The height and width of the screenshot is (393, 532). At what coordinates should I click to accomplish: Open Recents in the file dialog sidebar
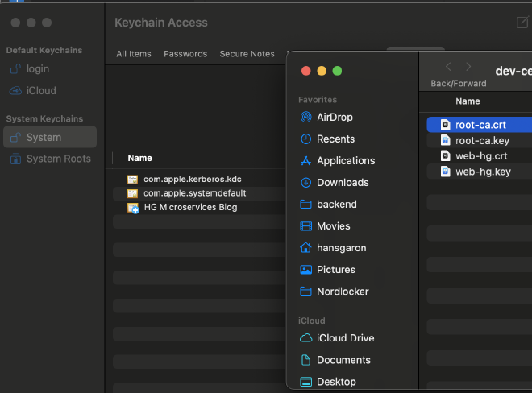tap(335, 139)
